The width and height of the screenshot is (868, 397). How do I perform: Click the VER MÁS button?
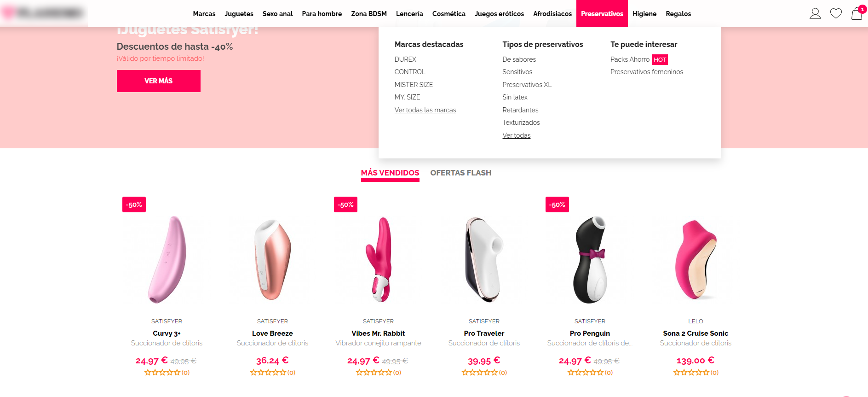point(159,81)
